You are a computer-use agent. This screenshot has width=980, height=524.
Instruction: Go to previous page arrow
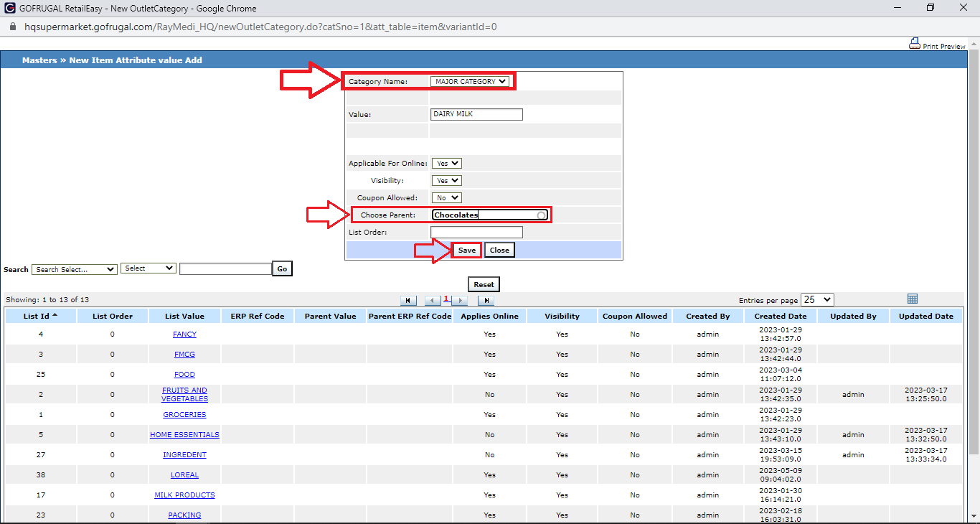coord(433,301)
